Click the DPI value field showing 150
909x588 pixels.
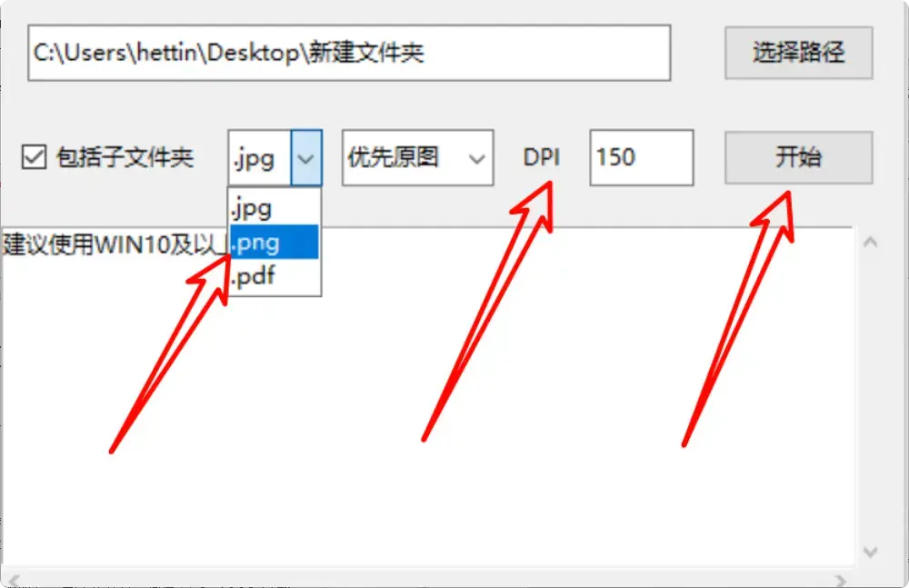641,158
